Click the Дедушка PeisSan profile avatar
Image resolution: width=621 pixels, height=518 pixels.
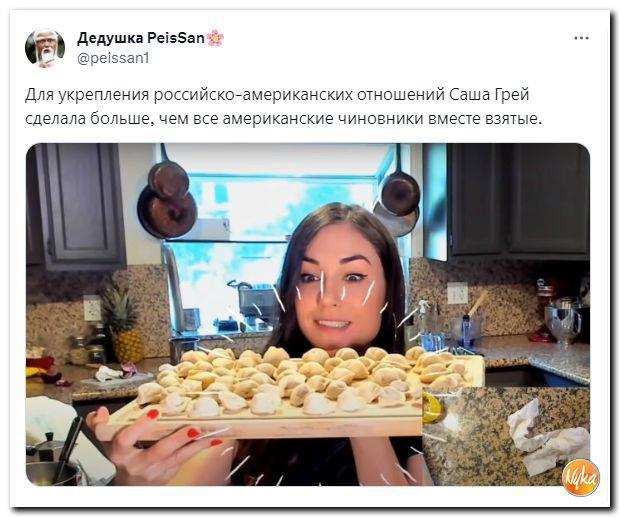click(x=45, y=48)
